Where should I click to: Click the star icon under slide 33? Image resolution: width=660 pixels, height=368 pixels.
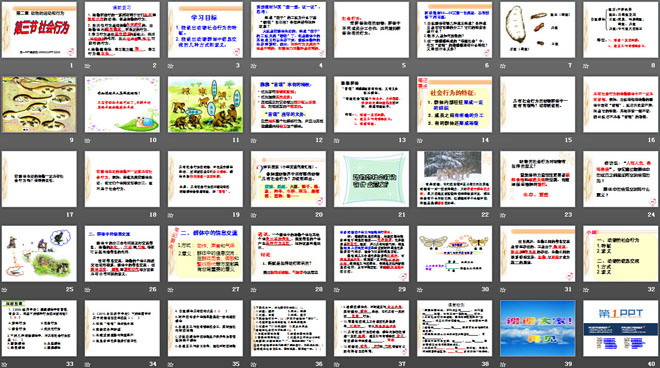coord(4,364)
